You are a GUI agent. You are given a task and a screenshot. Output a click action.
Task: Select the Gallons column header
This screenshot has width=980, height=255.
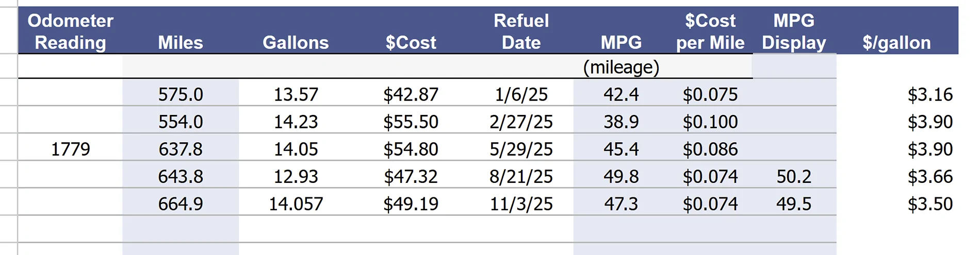296,31
